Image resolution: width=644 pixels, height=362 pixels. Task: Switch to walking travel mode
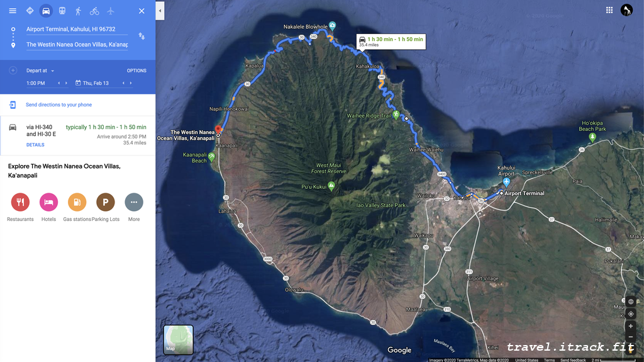coord(78,11)
